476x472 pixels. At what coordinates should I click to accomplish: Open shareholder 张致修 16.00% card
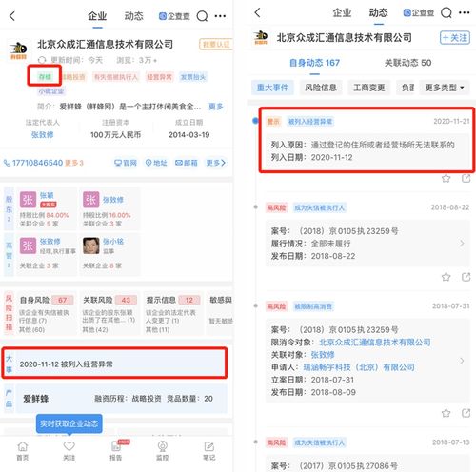(109, 209)
